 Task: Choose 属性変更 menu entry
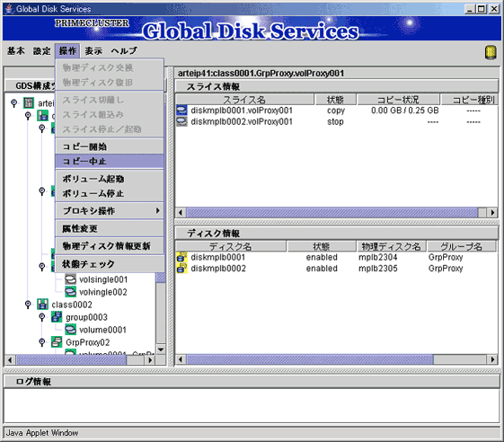pos(110,228)
